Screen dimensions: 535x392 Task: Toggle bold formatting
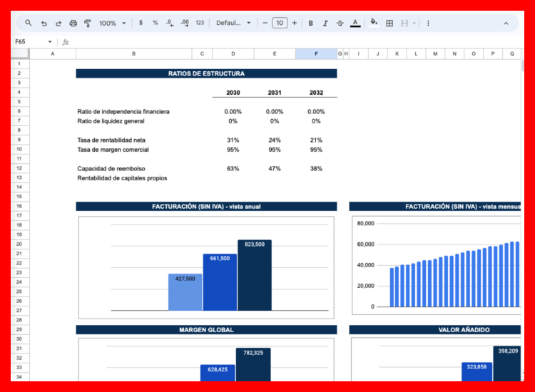310,24
